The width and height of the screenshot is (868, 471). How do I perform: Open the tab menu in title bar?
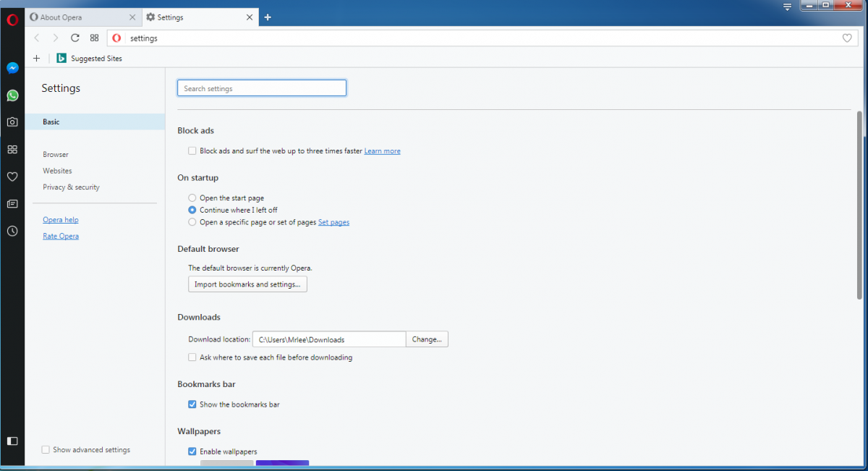787,7
